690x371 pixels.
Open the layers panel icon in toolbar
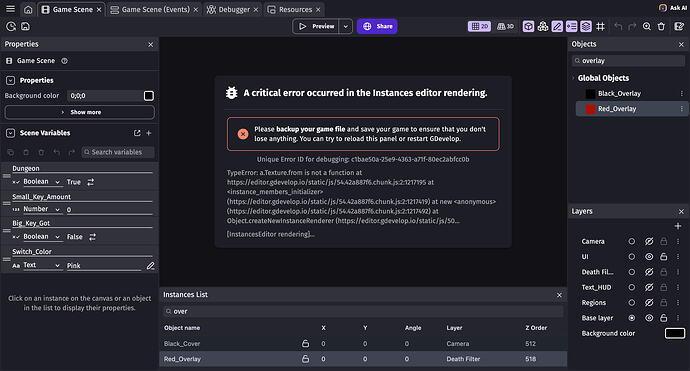pyautogui.click(x=586, y=26)
